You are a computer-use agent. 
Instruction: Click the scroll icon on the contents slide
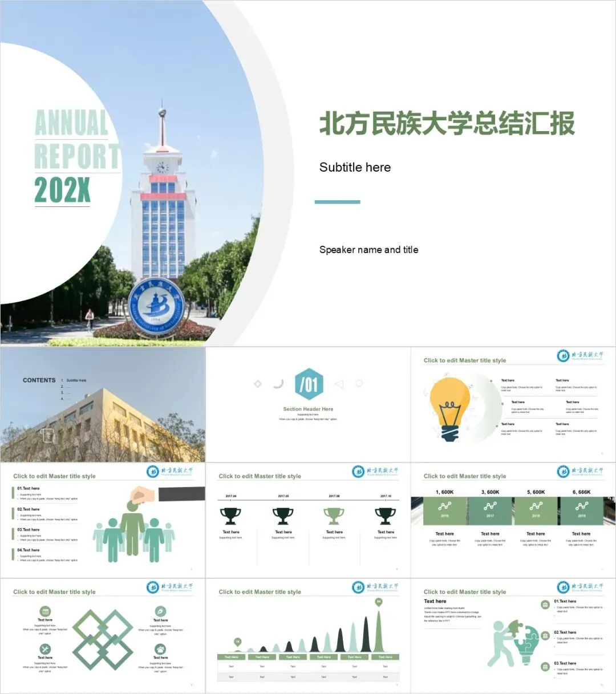[48, 435]
